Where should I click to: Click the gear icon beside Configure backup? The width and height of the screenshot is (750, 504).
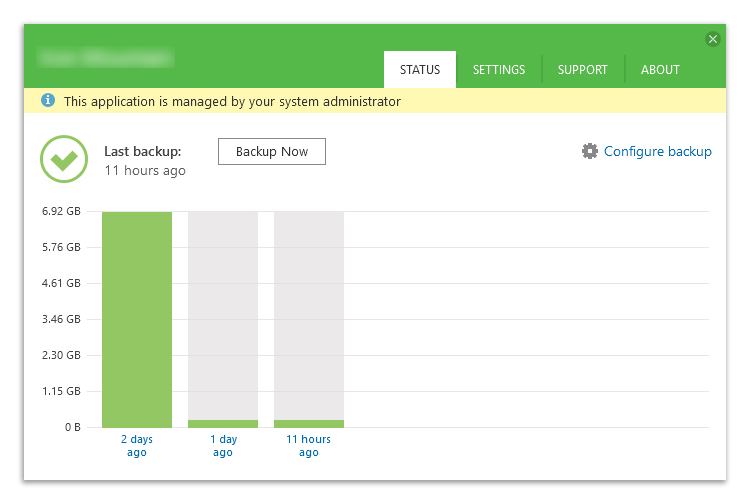[x=590, y=152]
